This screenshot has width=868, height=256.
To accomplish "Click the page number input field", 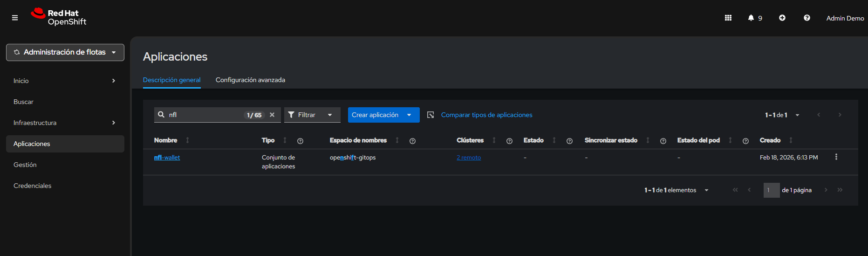I will pyautogui.click(x=771, y=190).
